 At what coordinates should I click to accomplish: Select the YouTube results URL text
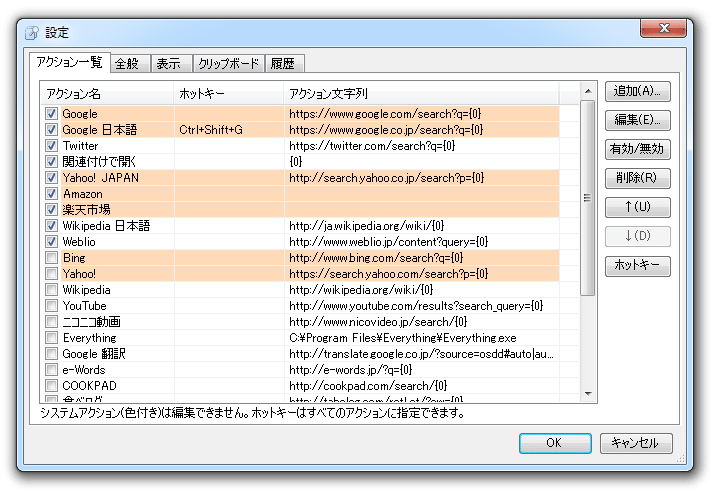[416, 306]
